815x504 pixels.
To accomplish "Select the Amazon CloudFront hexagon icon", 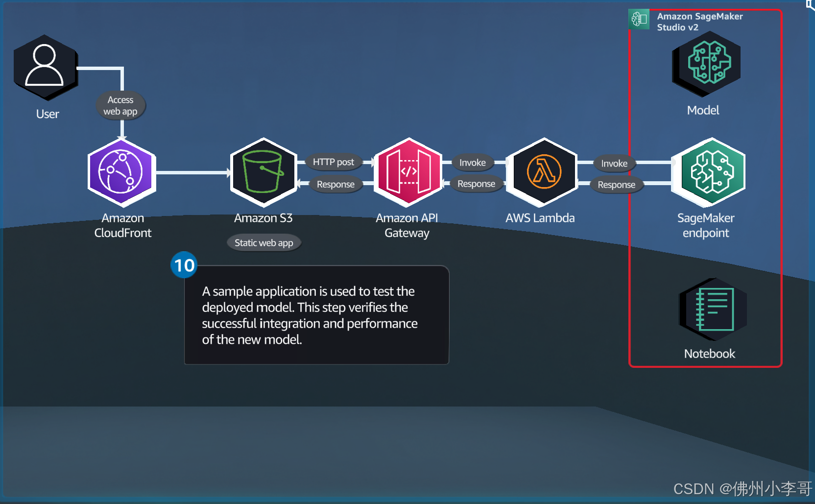I will point(121,172).
